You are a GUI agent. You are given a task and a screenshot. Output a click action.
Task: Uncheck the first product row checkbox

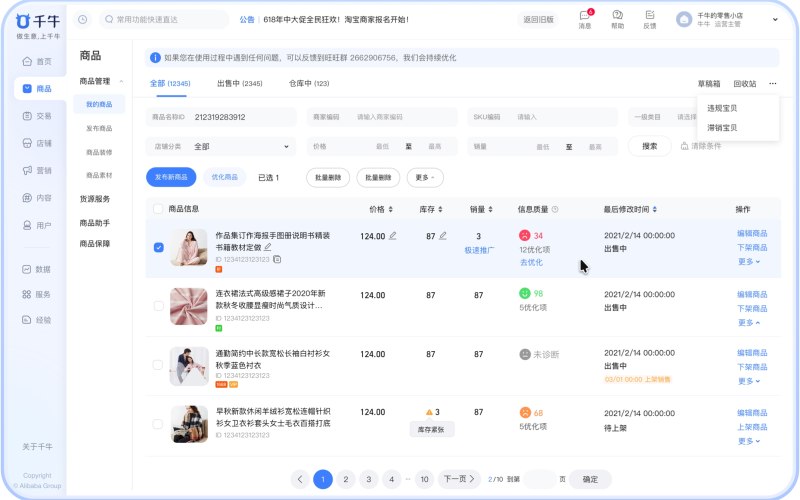pos(159,247)
